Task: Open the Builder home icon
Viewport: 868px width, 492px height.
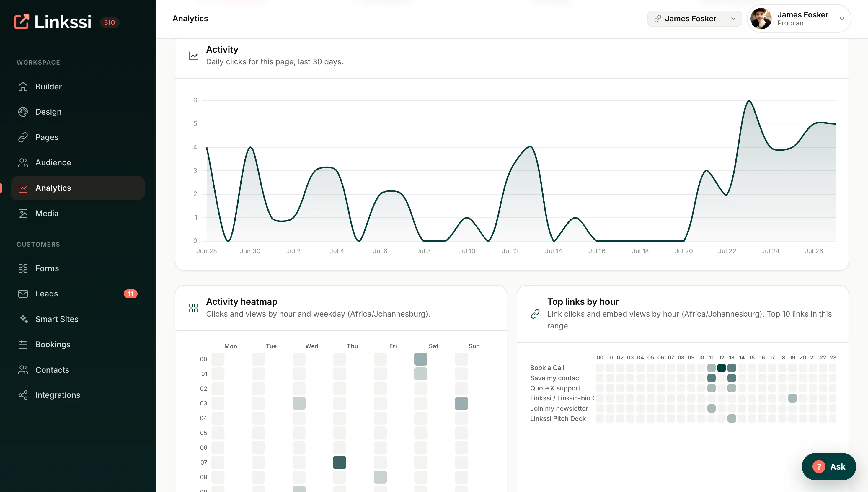Action: click(x=23, y=87)
